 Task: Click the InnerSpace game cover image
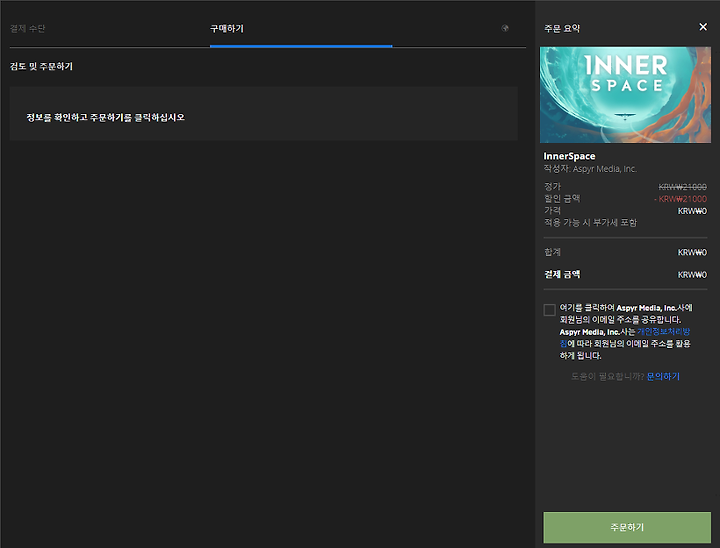(x=625, y=95)
